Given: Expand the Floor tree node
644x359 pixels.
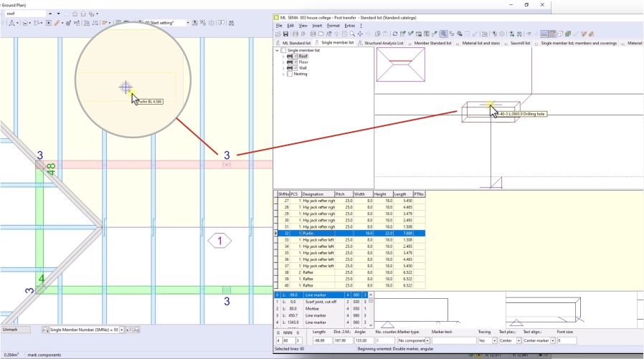Looking at the screenshot, I should point(284,62).
